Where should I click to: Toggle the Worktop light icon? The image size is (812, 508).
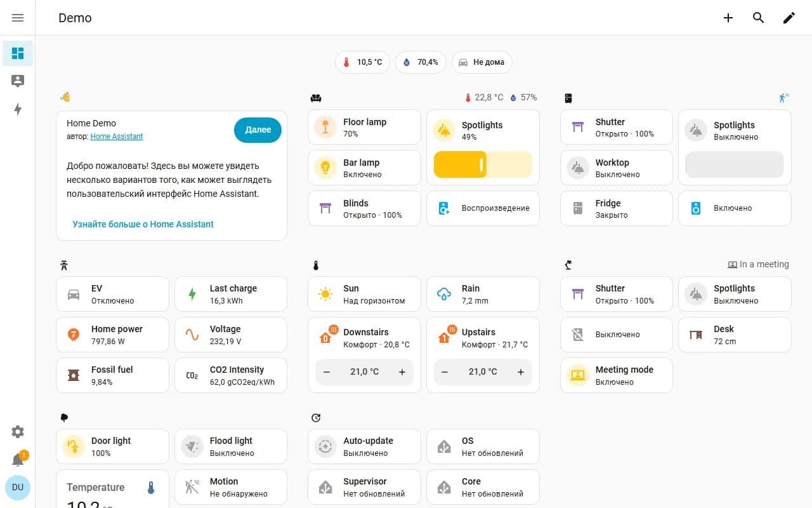pos(578,168)
